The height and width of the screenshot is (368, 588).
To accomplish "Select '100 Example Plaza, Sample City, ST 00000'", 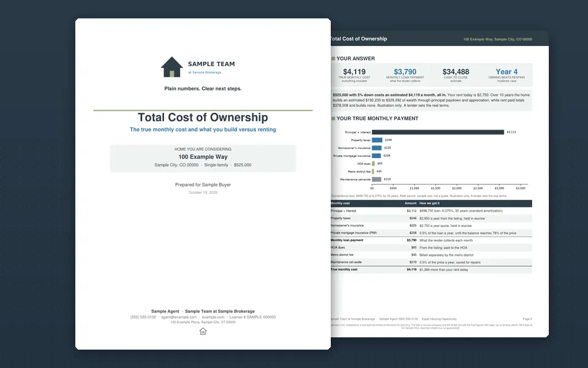I will point(203,322).
